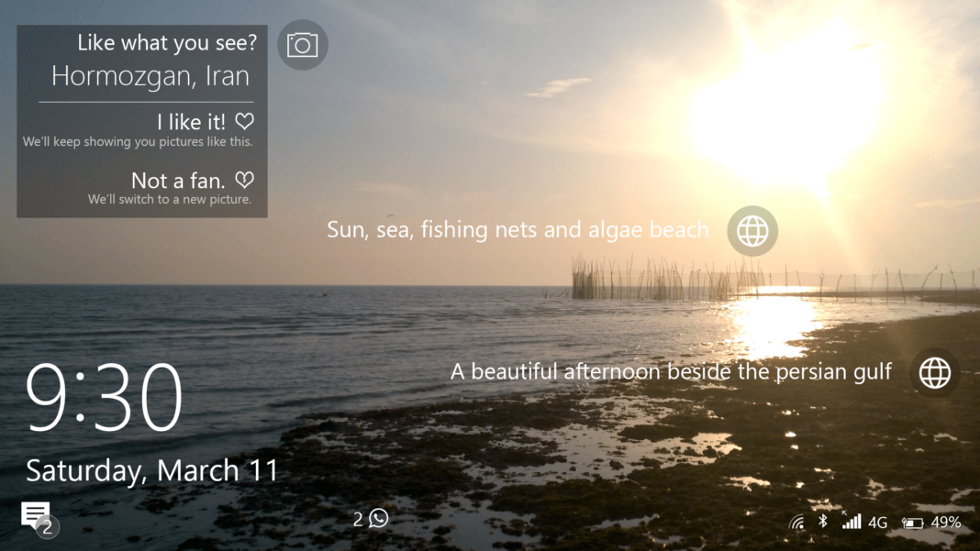Open the camera from the lock screen
980x551 pixels.
pos(302,45)
